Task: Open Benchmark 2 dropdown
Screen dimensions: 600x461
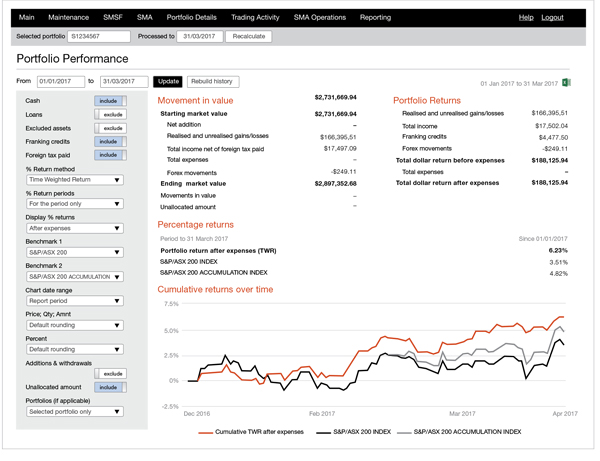Action: click(75, 277)
